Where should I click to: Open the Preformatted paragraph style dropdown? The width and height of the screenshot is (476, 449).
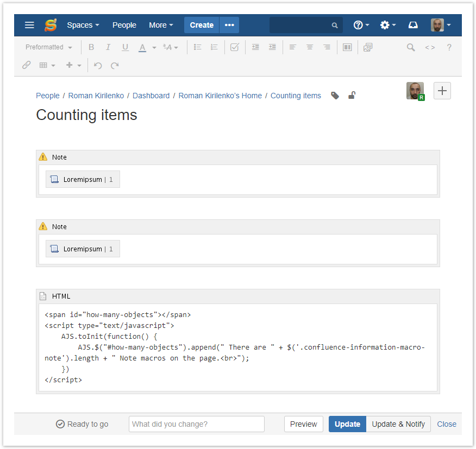tap(48, 47)
